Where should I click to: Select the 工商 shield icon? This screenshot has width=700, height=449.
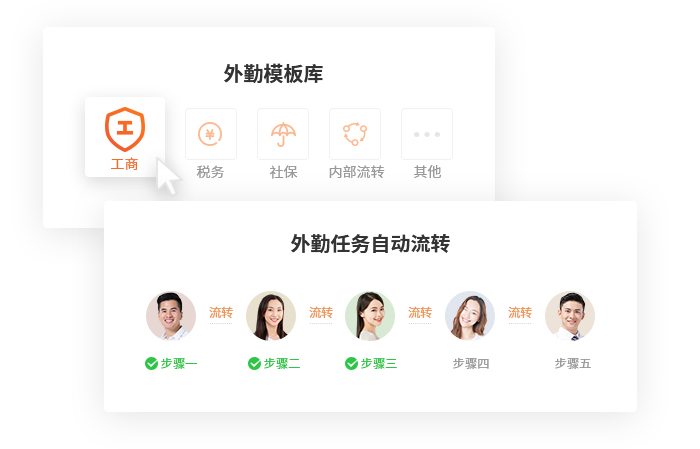(125, 129)
